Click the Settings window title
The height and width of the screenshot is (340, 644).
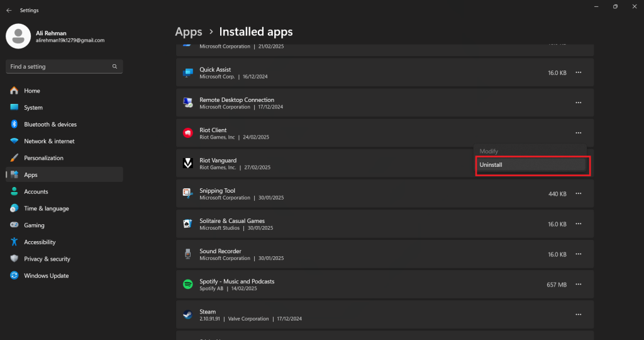coord(29,10)
